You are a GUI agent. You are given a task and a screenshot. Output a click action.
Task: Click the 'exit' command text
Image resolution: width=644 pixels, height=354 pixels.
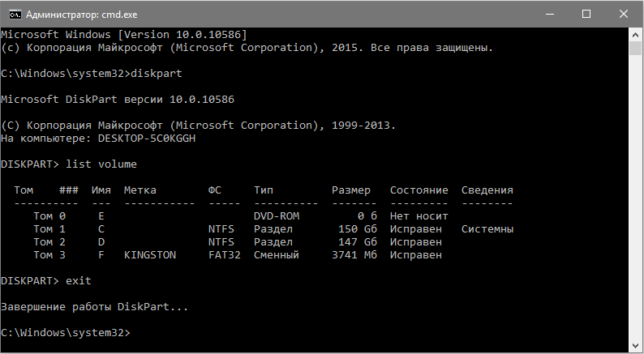coord(79,281)
